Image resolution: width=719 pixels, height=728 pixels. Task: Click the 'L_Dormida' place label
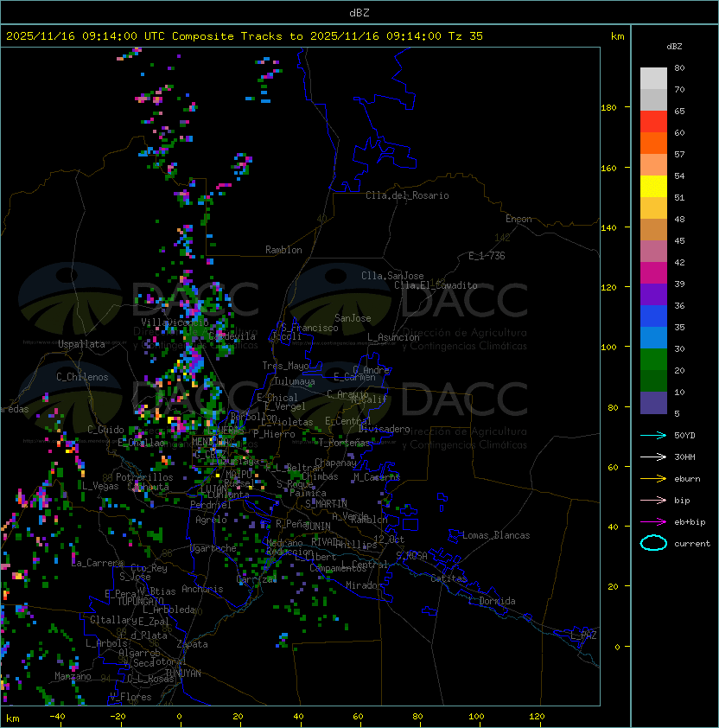coord(492,601)
